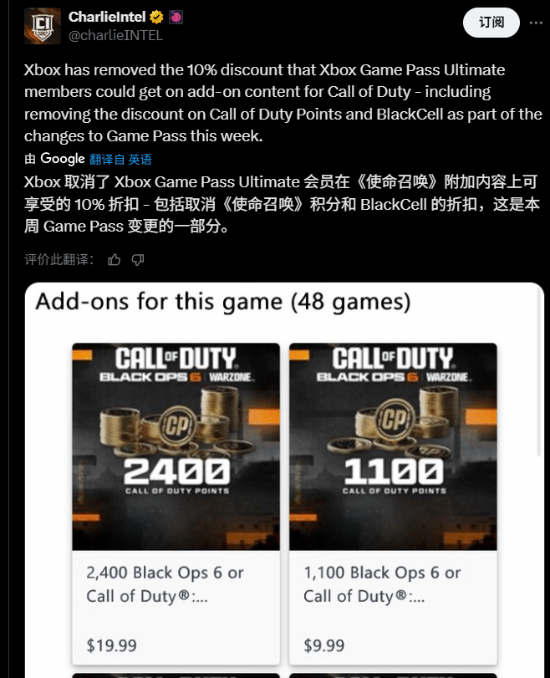This screenshot has width=550, height=678.
Task: Open the three-dot more options menu
Action: [536, 22]
